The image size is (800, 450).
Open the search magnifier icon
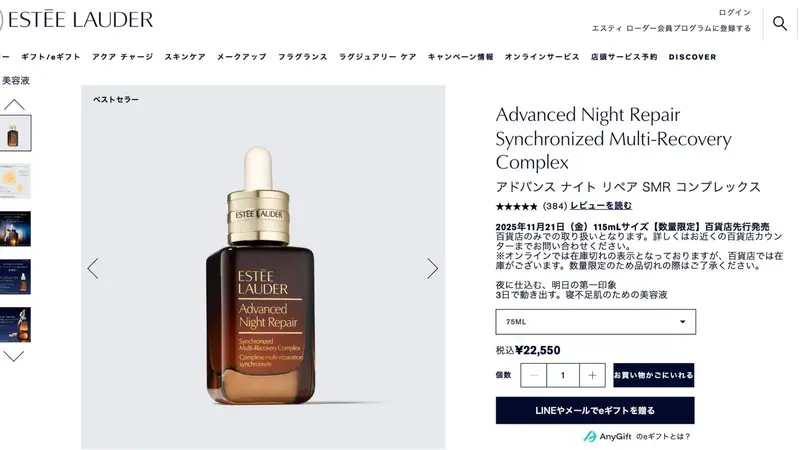[x=780, y=23]
